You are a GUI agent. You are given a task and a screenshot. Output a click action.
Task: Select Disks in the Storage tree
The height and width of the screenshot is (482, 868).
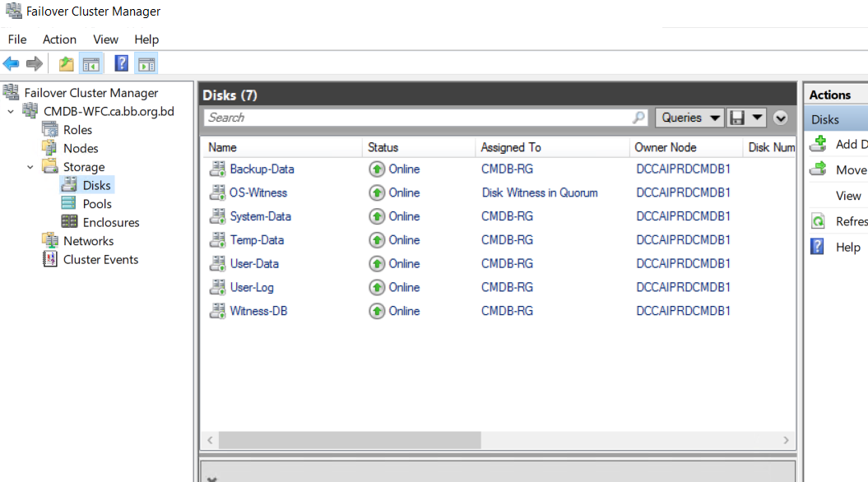click(x=96, y=185)
